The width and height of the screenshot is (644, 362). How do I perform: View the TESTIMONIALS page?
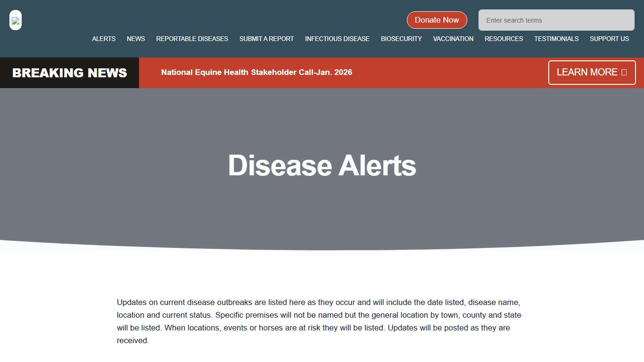click(x=556, y=39)
